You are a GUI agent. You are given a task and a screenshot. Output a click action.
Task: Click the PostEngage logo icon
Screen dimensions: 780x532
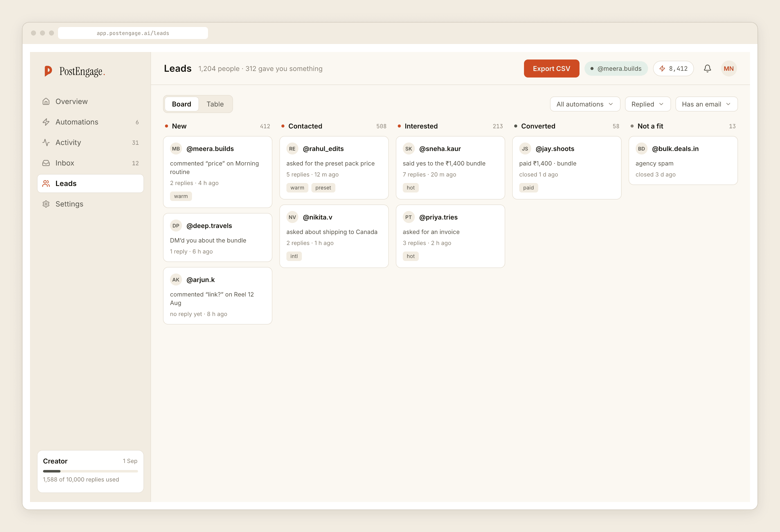point(48,71)
